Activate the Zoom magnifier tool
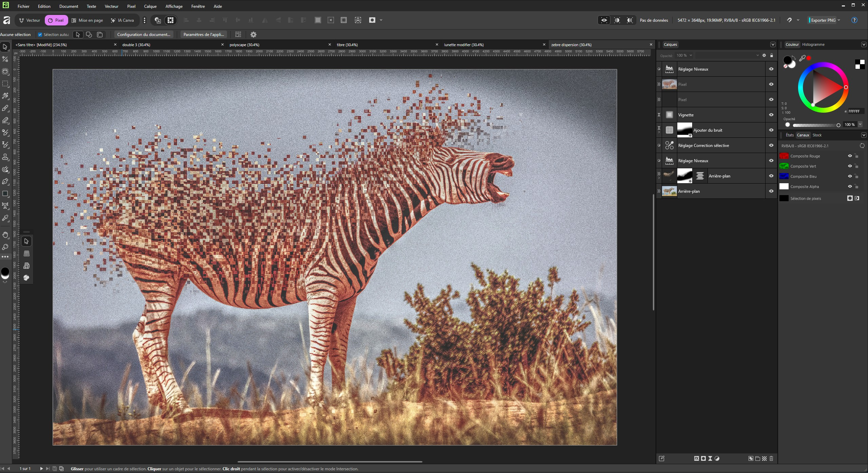Viewport: 868px width, 473px height. tap(5, 247)
